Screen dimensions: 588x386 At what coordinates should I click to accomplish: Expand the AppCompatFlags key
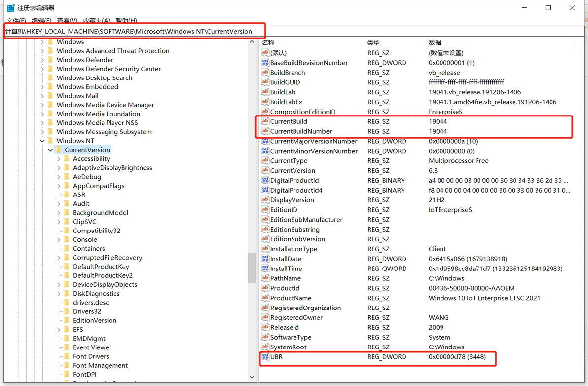(x=59, y=186)
